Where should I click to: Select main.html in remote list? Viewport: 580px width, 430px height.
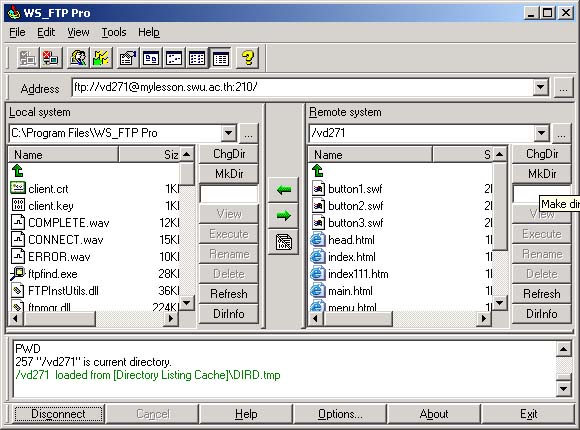coord(350,291)
